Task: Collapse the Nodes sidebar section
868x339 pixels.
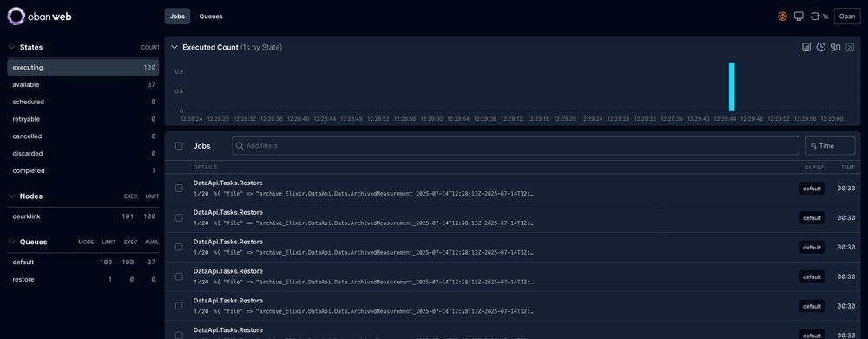Action: click(x=11, y=196)
